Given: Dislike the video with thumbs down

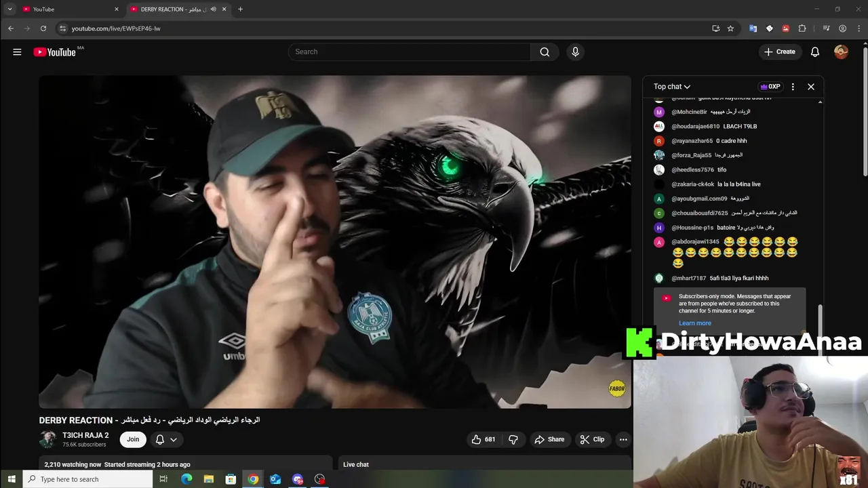Looking at the screenshot, I should tap(513, 439).
